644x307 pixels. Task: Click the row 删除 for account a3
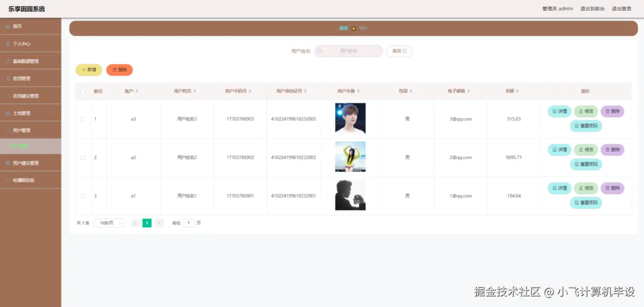pyautogui.click(x=612, y=112)
